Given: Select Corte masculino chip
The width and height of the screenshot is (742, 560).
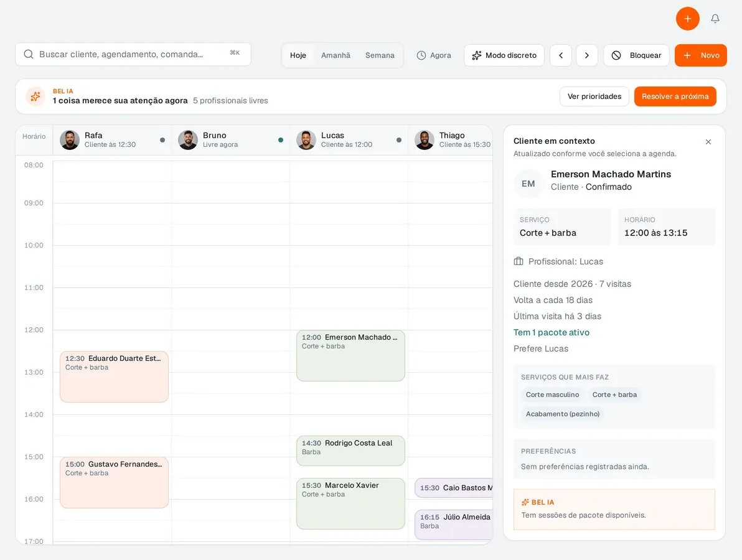Looking at the screenshot, I should click(x=552, y=394).
